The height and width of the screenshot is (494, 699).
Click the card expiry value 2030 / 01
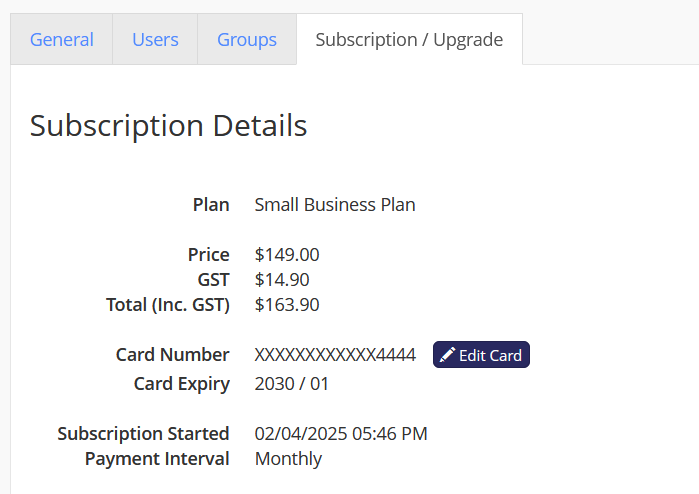292,384
